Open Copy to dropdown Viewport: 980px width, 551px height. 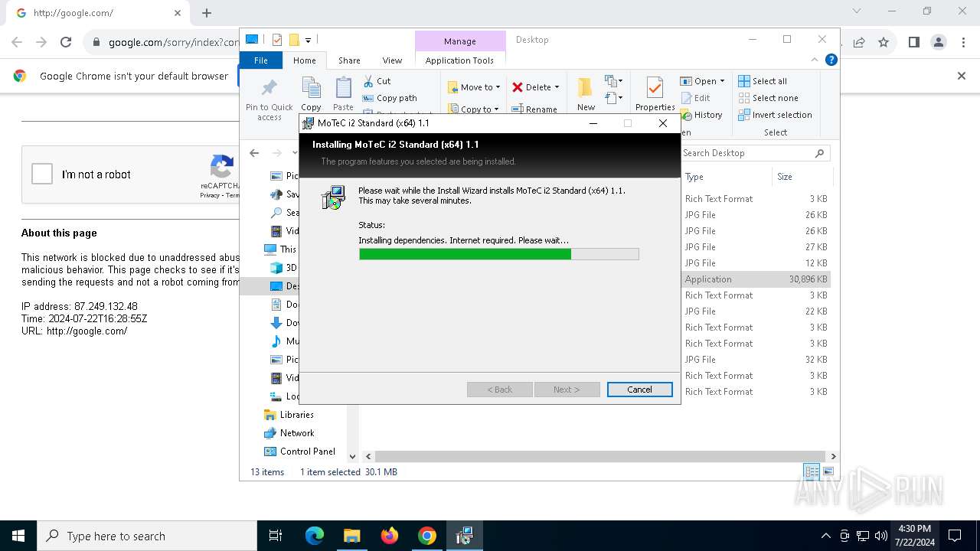click(x=474, y=109)
